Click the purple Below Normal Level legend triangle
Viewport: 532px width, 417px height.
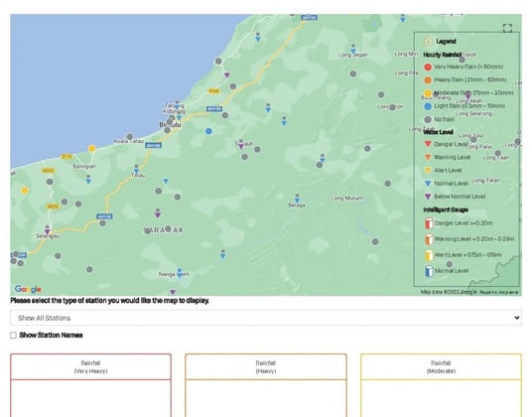tap(428, 197)
